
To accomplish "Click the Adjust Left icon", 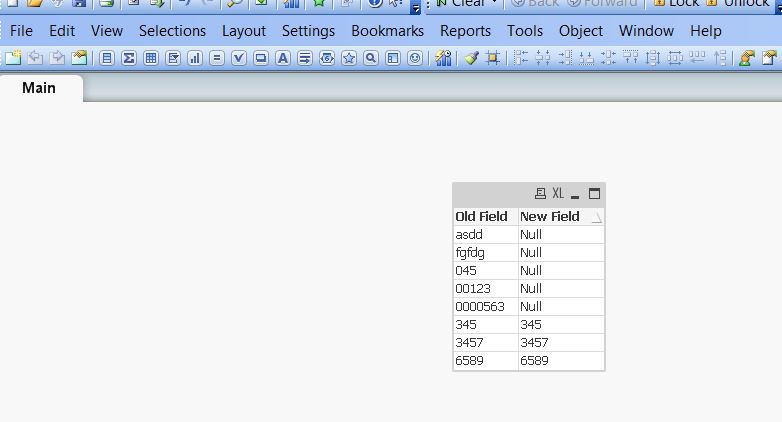I will 697,58.
